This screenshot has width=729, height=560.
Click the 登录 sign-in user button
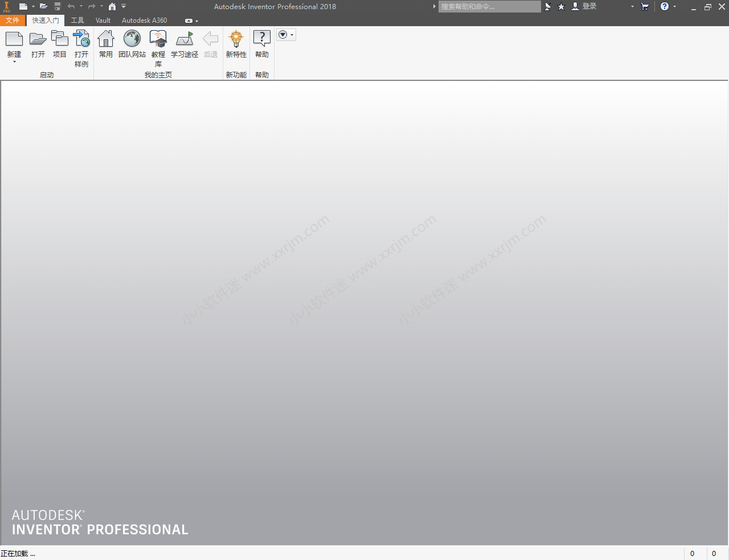click(584, 6)
